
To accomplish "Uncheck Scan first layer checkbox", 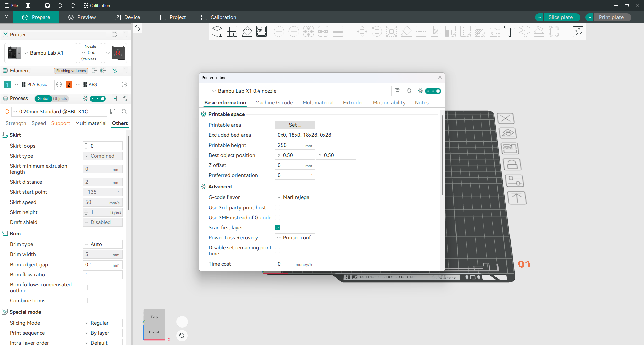I will (277, 228).
